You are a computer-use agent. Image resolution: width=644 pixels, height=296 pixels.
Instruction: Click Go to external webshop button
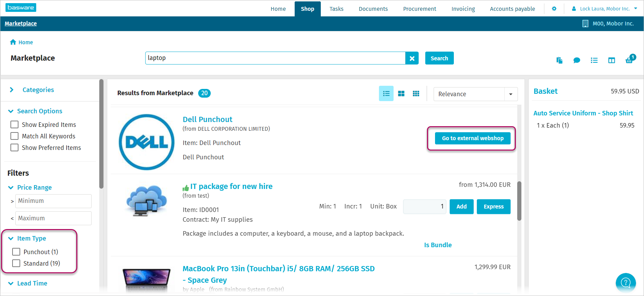(x=473, y=138)
